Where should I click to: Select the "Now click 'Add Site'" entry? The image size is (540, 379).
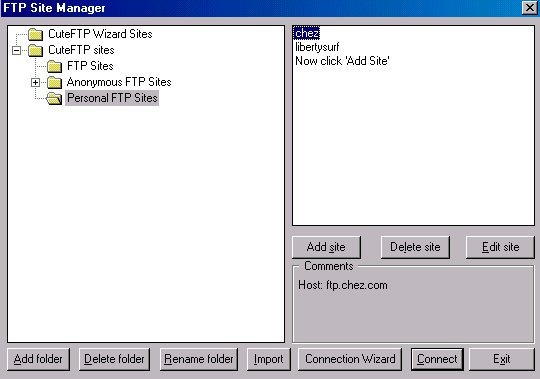[x=342, y=61]
